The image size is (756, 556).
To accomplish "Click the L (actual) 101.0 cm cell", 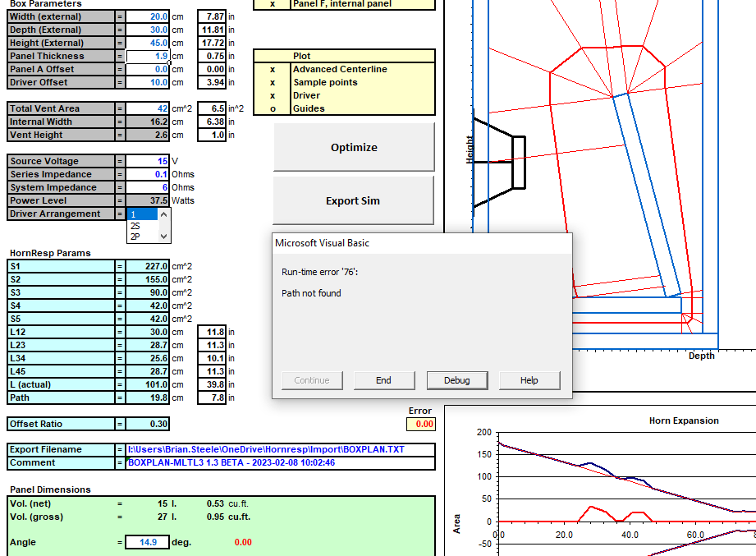I will pos(148,385).
